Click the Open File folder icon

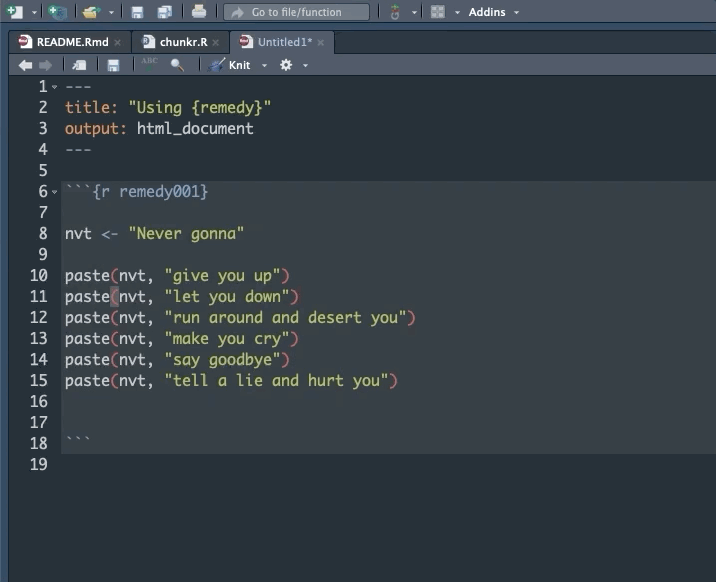91,12
